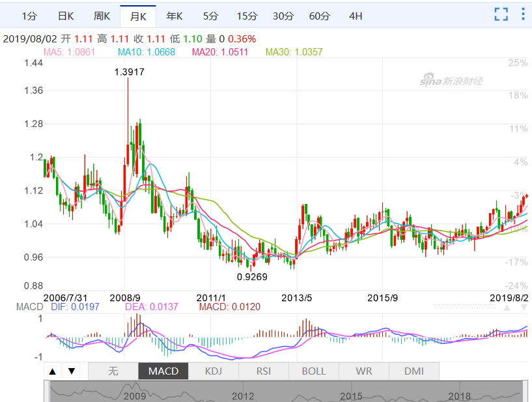Click the left handle of range slider
This screenshot has width=532, height=402.
[x=46, y=392]
